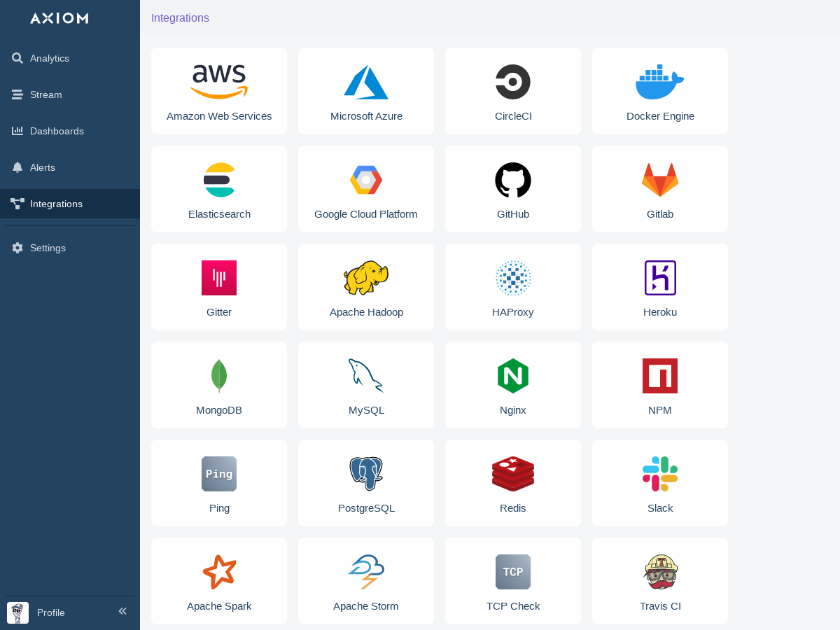Go to Analytics in the sidebar
This screenshot has width=840, height=630.
tap(49, 58)
